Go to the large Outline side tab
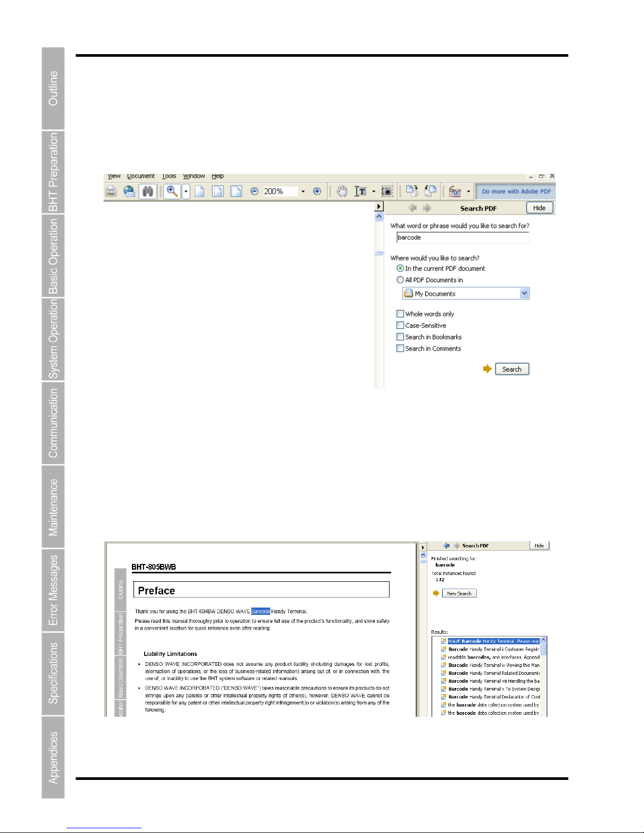 [x=53, y=88]
